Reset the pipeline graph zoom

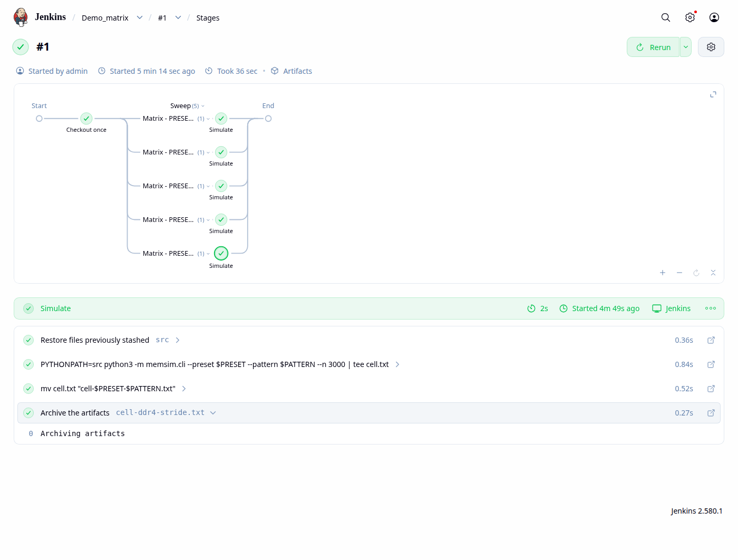coord(696,273)
